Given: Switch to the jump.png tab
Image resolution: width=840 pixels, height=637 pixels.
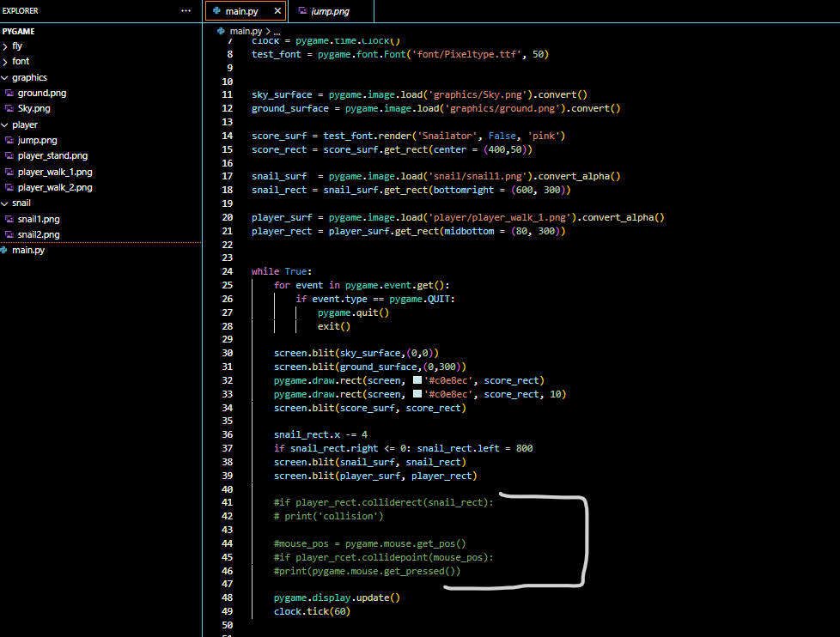Looking at the screenshot, I should pos(330,11).
